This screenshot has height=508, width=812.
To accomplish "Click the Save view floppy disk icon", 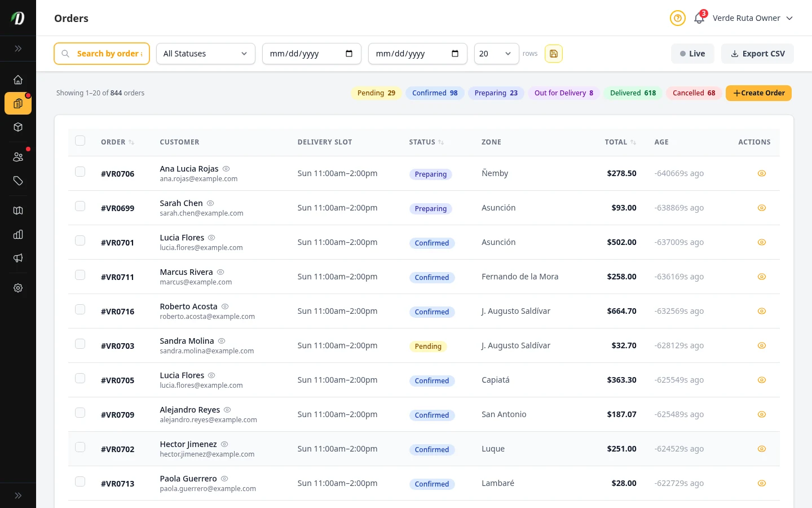I will tap(553, 54).
